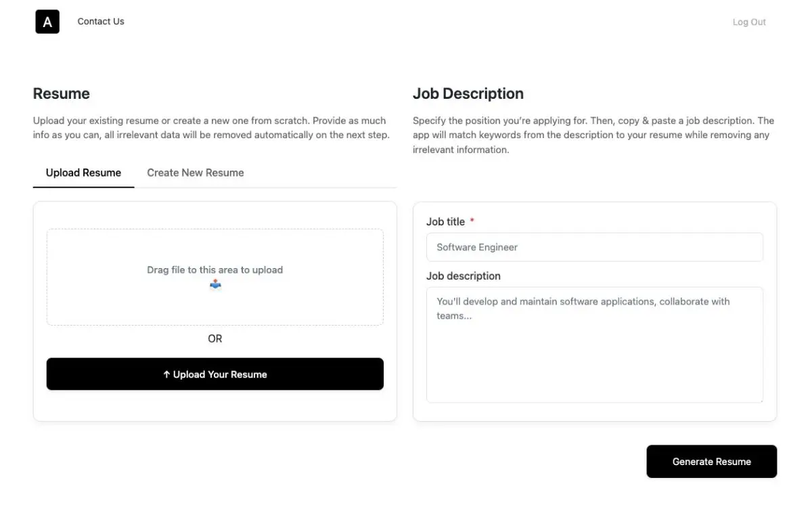Viewport: 812px width, 507px height.
Task: Focus the Job title input field
Action: [x=594, y=247]
